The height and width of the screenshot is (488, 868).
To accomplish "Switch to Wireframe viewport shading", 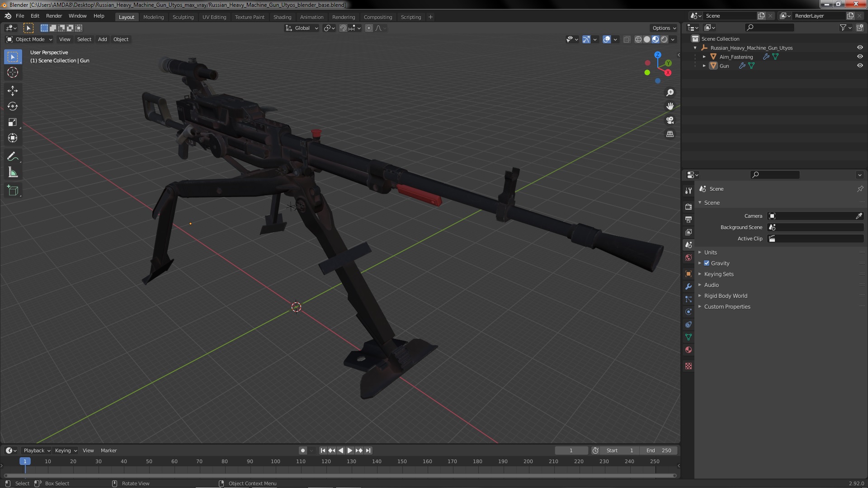I will point(638,39).
